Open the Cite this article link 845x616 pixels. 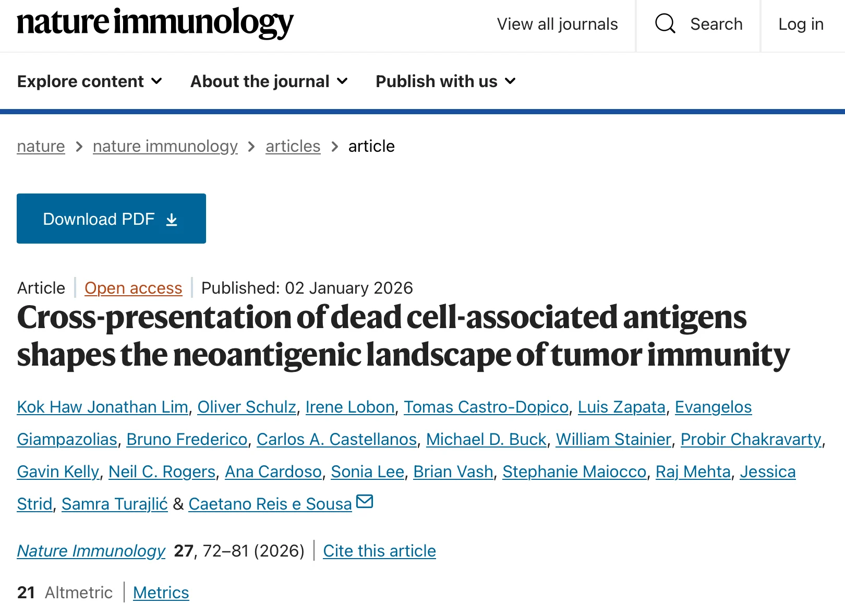tap(379, 551)
